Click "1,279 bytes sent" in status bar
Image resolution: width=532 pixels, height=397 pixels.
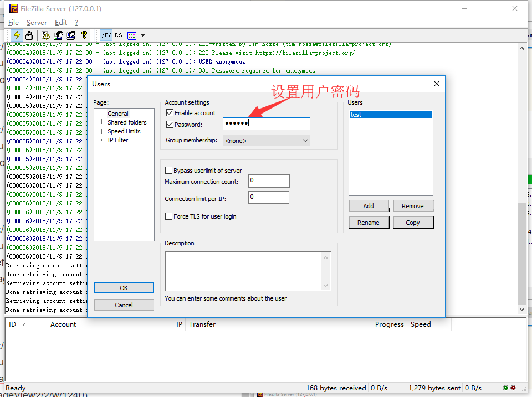click(x=434, y=388)
